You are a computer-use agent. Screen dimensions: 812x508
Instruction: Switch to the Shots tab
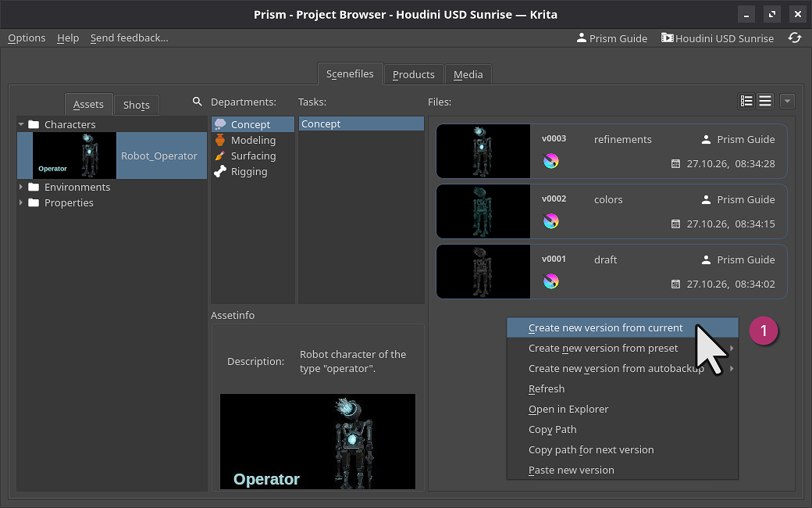pyautogui.click(x=136, y=105)
